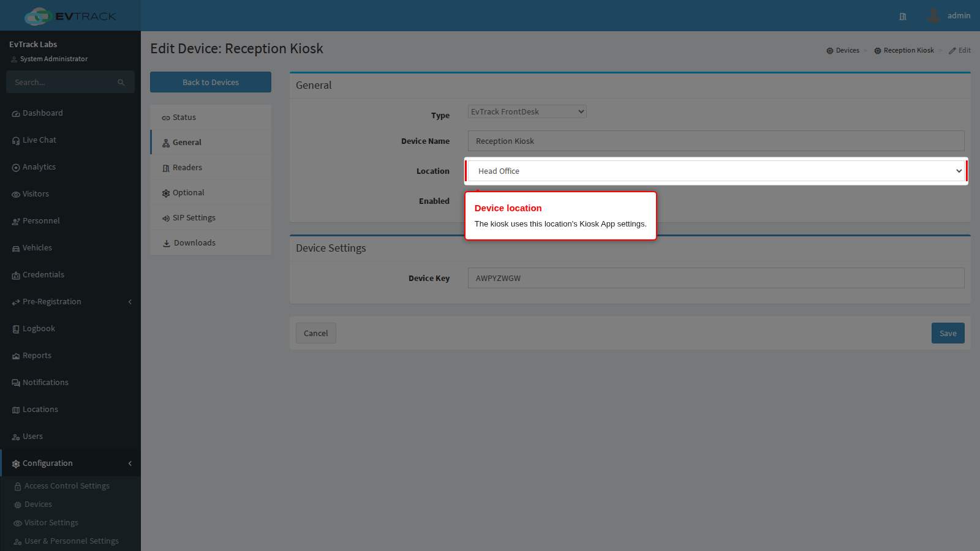Open the Reports page
This screenshot has width=980, height=551.
(70, 356)
